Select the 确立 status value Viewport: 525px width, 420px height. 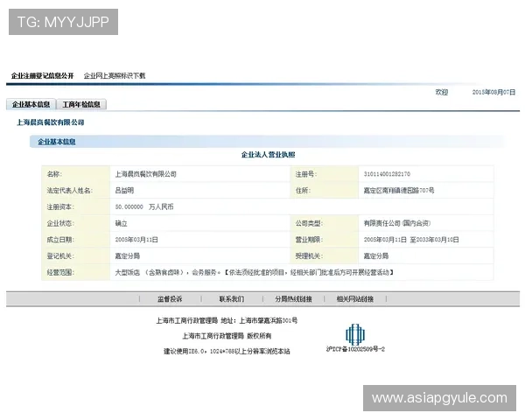tap(122, 223)
